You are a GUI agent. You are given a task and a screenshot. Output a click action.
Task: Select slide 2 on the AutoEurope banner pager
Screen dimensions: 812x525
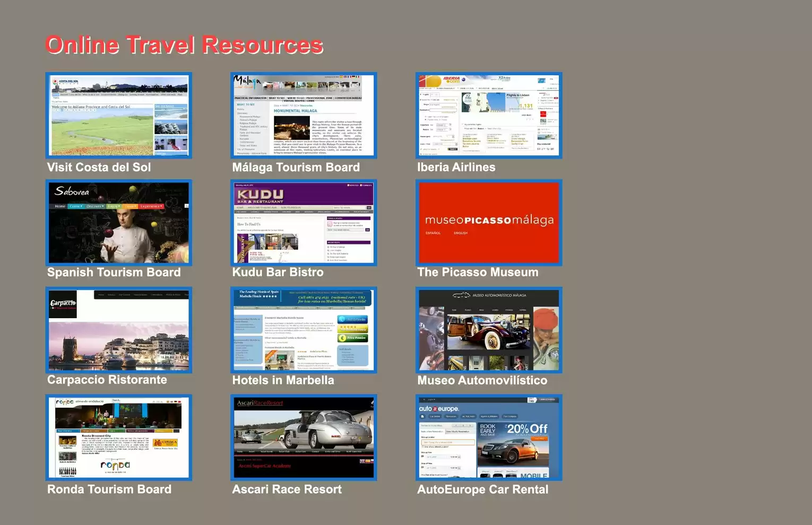point(463,425)
